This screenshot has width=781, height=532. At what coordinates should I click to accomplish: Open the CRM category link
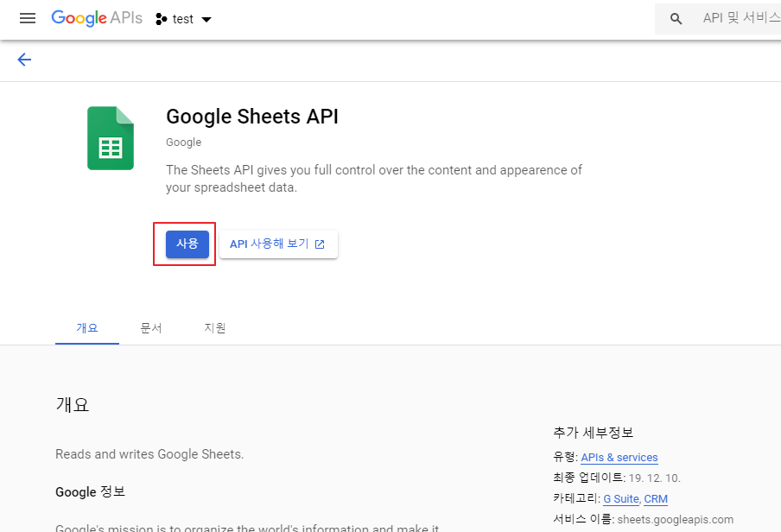(656, 498)
